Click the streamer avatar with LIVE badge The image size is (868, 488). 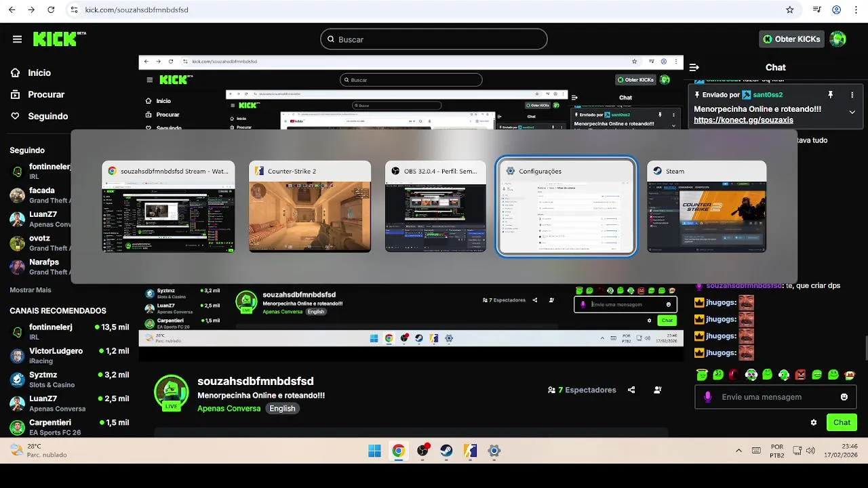pyautogui.click(x=171, y=393)
